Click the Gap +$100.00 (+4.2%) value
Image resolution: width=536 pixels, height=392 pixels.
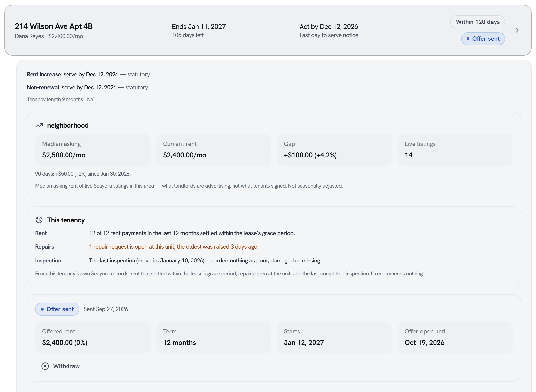coord(310,155)
